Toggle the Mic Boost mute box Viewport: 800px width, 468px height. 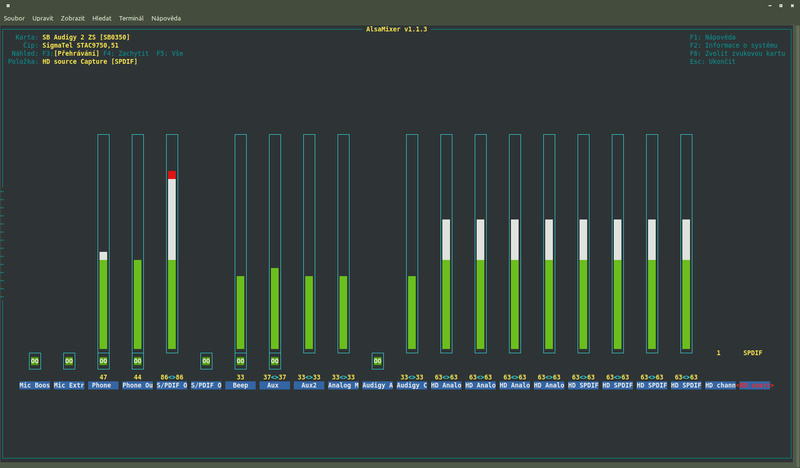(x=35, y=361)
